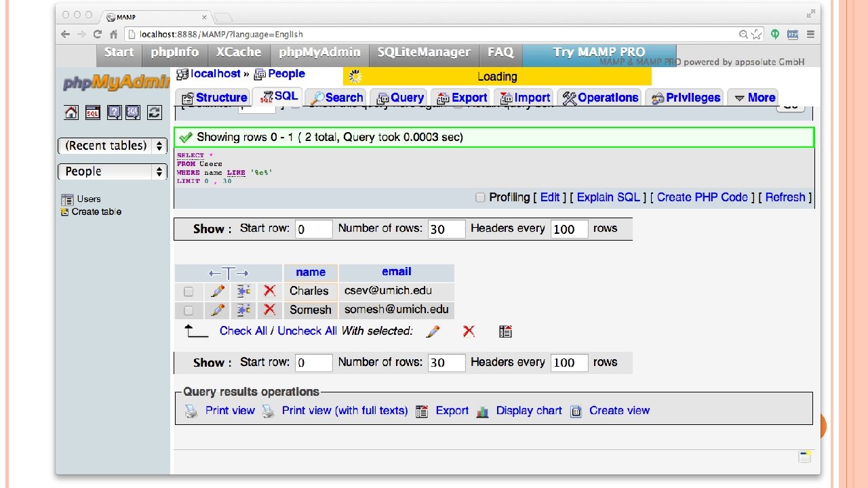Click the Create PHP Code link
The image size is (868, 488).
pyautogui.click(x=703, y=197)
